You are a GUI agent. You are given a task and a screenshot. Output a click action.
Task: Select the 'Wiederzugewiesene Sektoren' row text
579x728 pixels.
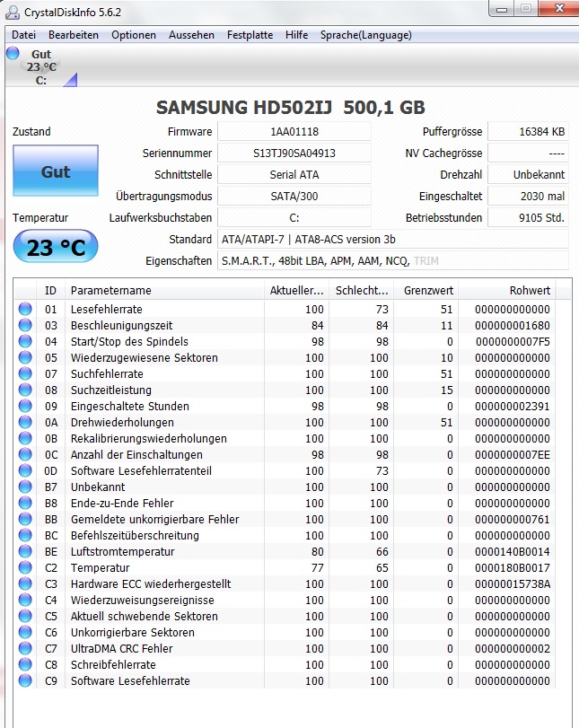pyautogui.click(x=144, y=358)
